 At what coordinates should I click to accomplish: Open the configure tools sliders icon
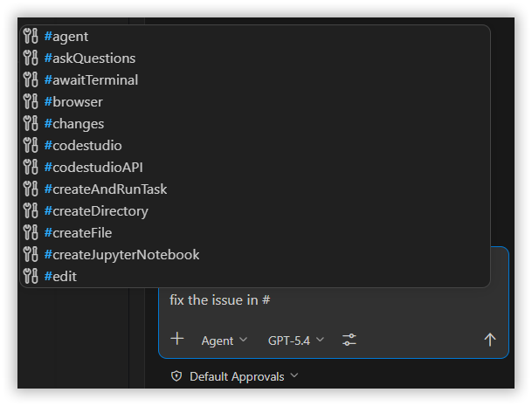tap(349, 340)
